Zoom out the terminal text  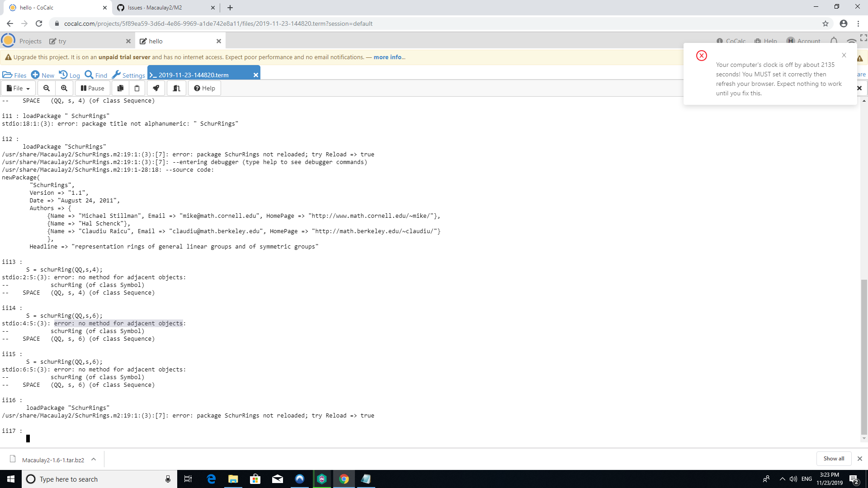click(46, 88)
